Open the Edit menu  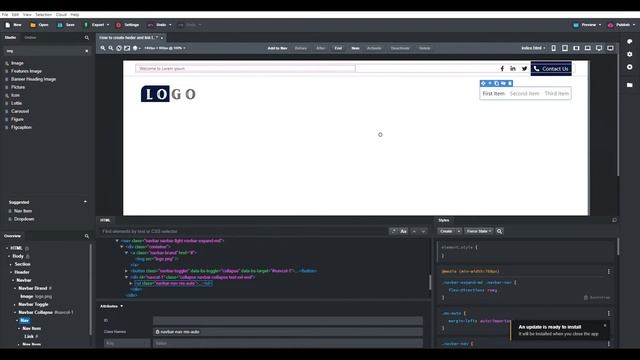click(15, 15)
